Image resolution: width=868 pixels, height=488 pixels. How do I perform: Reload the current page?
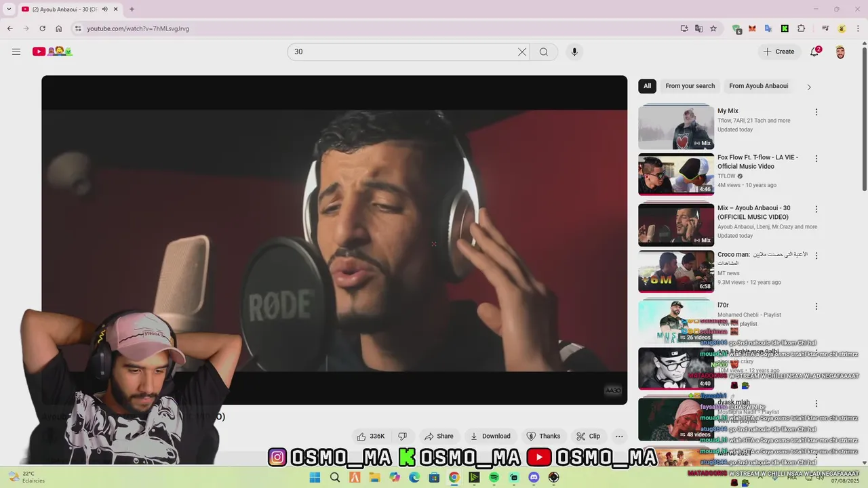[42, 28]
